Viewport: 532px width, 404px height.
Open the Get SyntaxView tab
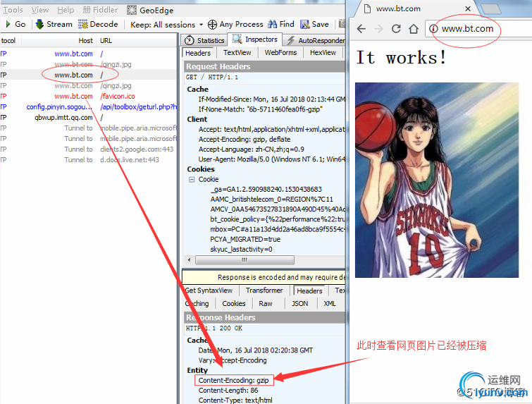point(209,290)
